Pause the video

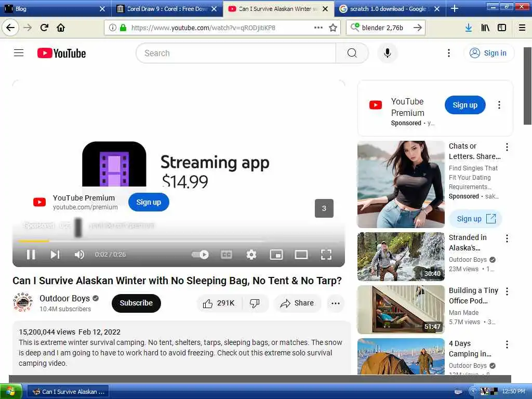point(31,255)
